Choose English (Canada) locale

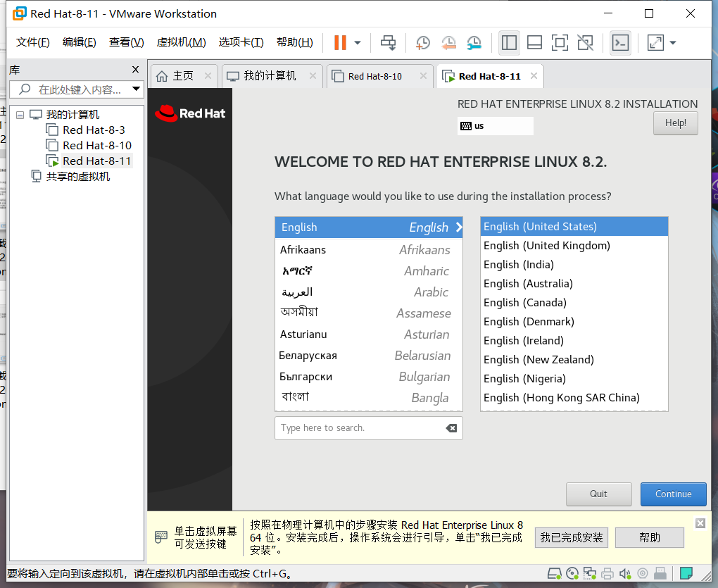click(x=574, y=303)
